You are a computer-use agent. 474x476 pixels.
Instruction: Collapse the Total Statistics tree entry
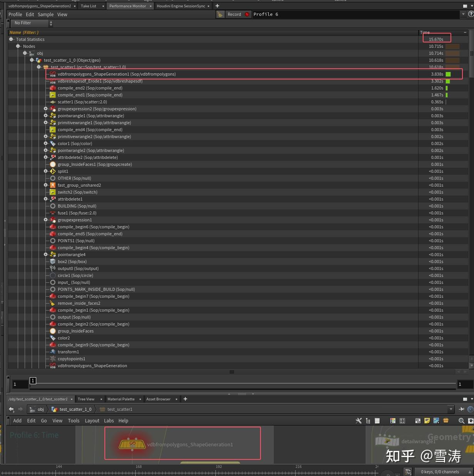11,39
